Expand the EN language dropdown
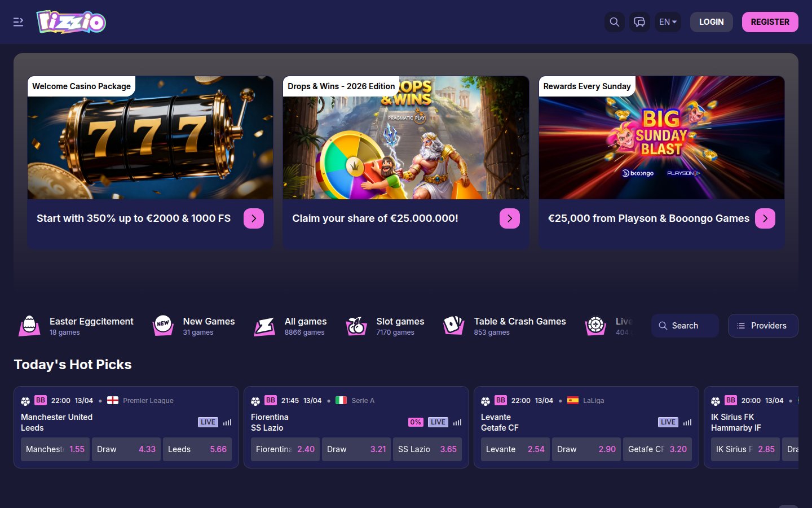The width and height of the screenshot is (812, 508). click(x=668, y=22)
